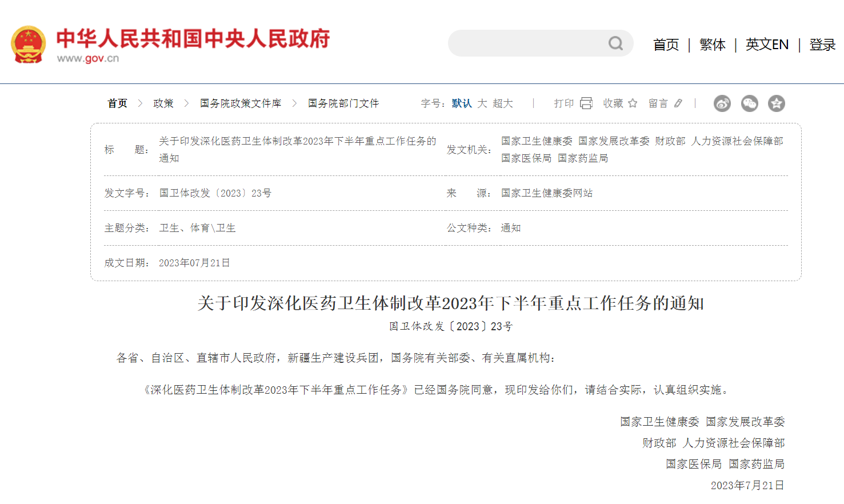
Task: Click 登录 to log in
Action: coord(822,45)
